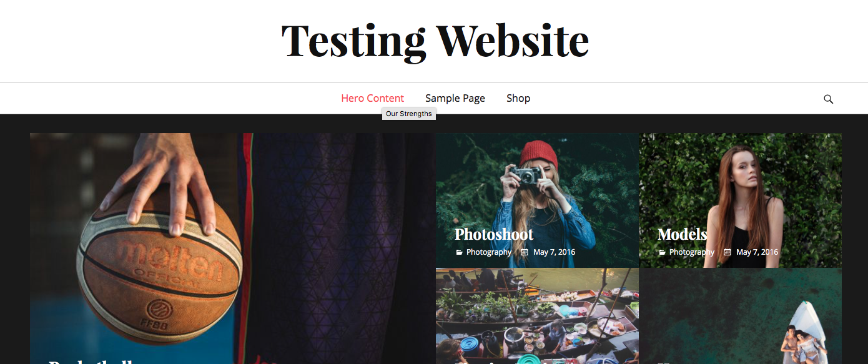Click the May 7, 2016 date under Models
The image size is (868, 364).
coord(757,252)
